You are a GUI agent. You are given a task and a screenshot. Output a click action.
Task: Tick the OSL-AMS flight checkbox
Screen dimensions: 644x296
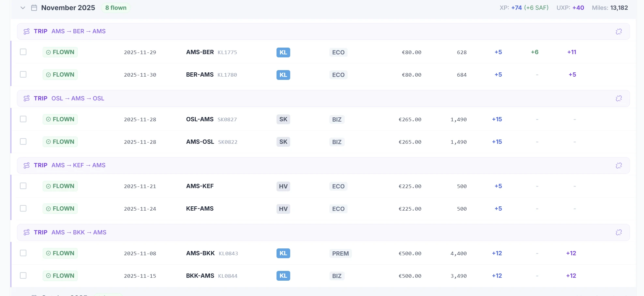23,119
